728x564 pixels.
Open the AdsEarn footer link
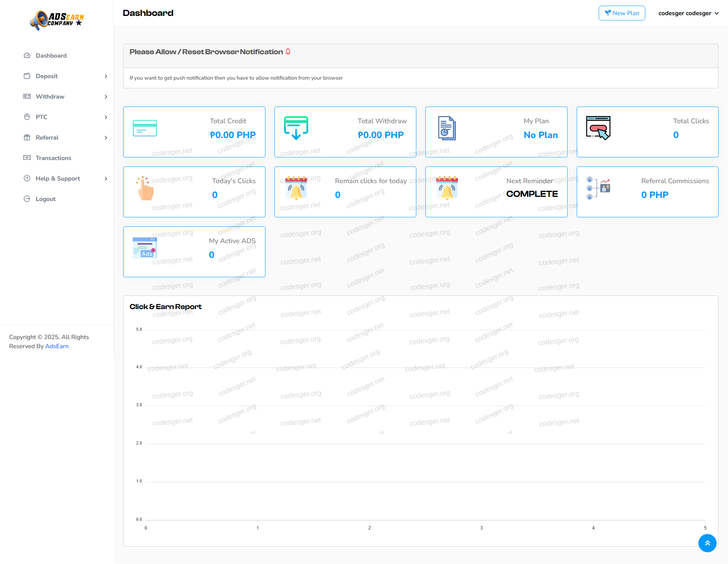coord(57,346)
